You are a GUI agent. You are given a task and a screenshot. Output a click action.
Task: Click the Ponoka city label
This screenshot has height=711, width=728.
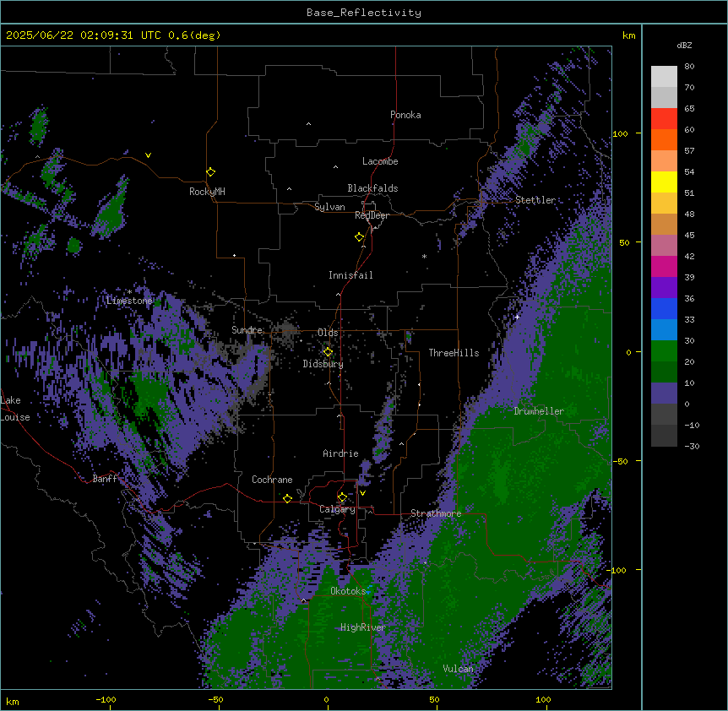point(405,115)
